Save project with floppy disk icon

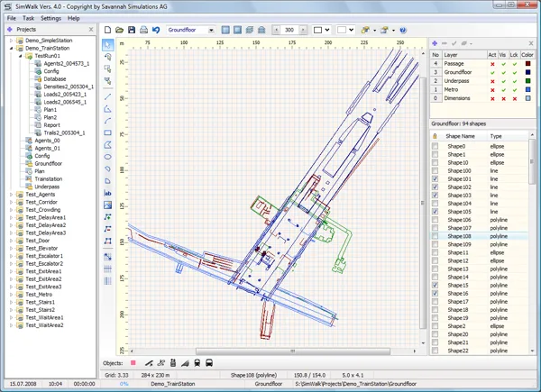pyautogui.click(x=132, y=30)
